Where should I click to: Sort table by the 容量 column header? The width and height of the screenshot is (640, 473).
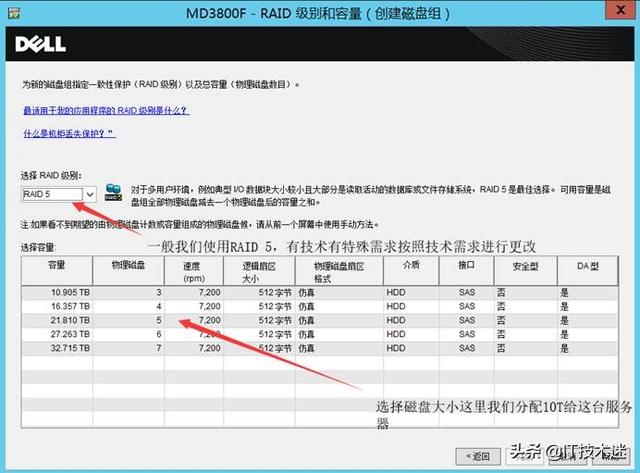coord(57,271)
